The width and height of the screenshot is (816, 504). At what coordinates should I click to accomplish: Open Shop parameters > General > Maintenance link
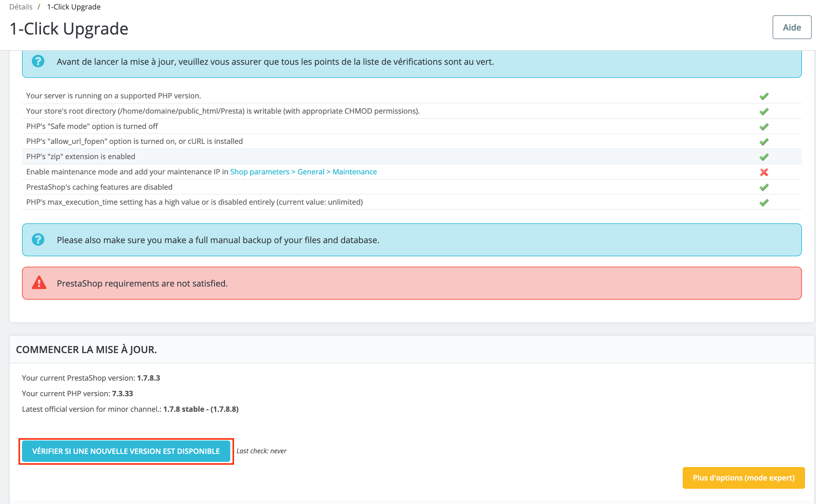pos(303,172)
